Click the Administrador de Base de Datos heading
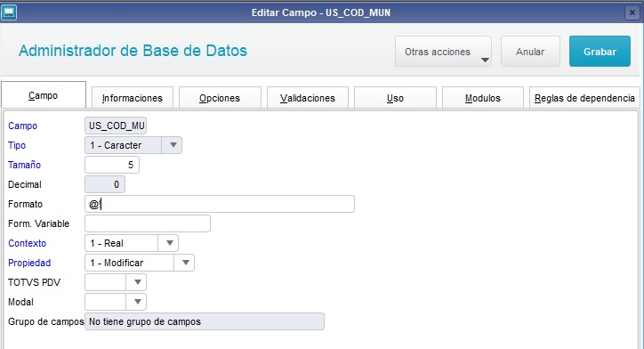The image size is (644, 349). pos(133,51)
